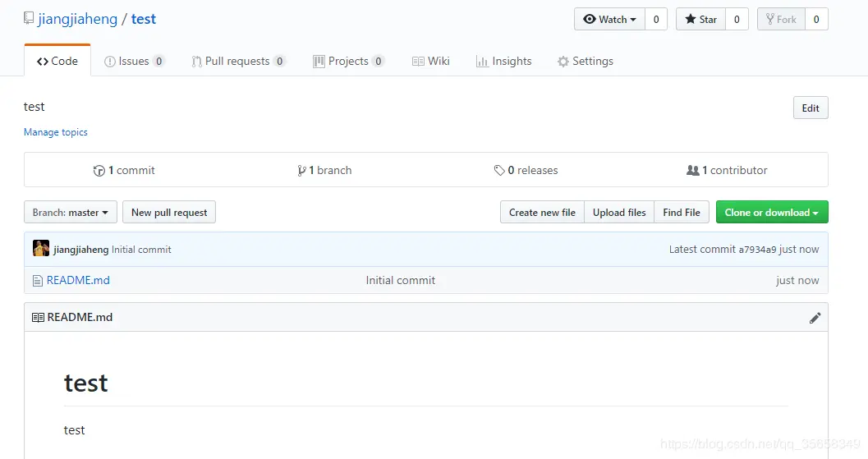Open the latest commit hash a7934a9
Image resolution: width=868 pixels, height=459 pixels.
click(757, 249)
